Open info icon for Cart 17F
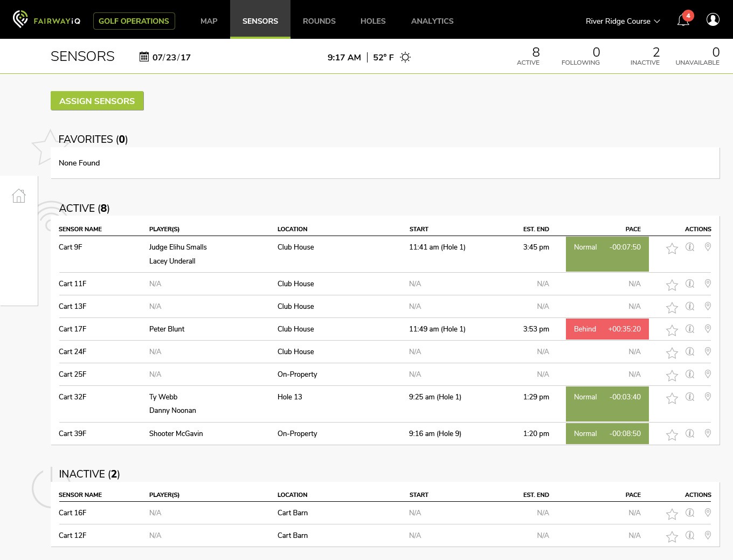This screenshot has width=733, height=560. point(690,329)
